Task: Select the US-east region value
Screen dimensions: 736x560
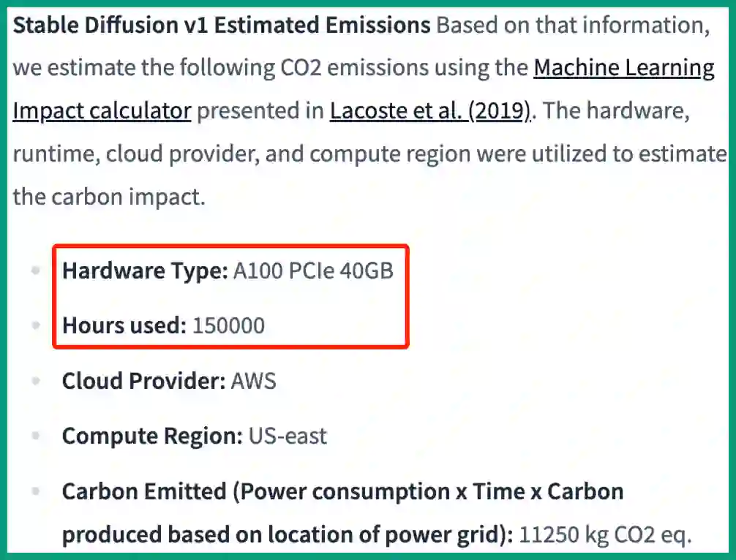Action: coord(288,436)
